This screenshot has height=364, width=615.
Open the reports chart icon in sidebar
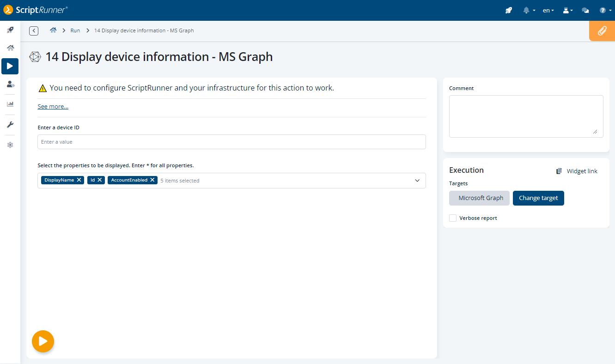coord(10,104)
